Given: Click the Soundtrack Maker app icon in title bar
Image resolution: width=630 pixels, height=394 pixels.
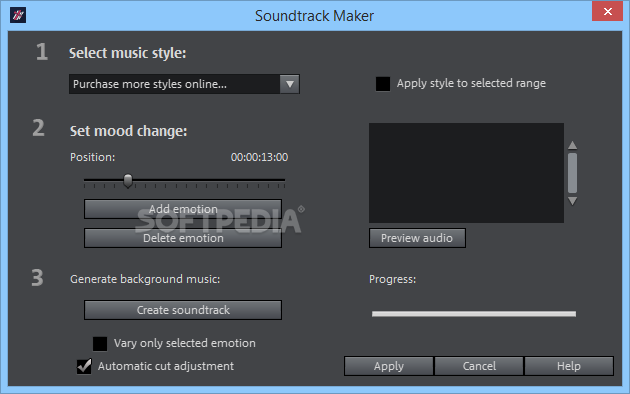Looking at the screenshot, I should click(18, 15).
